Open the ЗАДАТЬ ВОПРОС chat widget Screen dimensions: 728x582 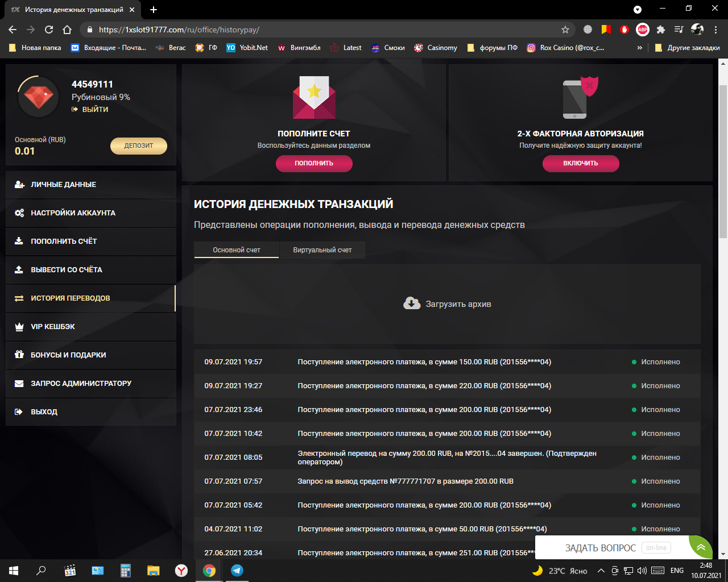click(x=612, y=548)
